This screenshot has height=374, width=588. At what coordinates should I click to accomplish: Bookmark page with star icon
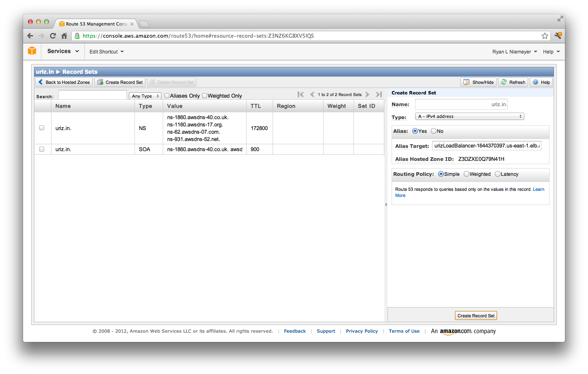545,36
